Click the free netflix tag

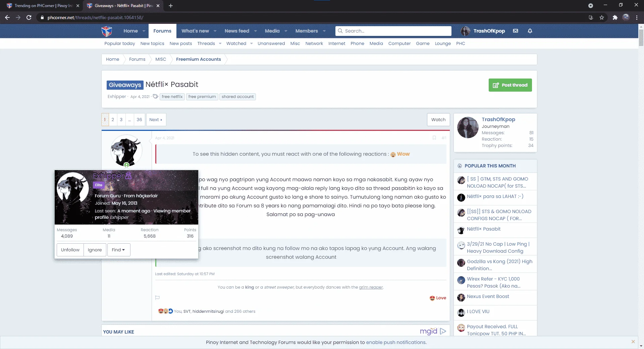click(172, 97)
